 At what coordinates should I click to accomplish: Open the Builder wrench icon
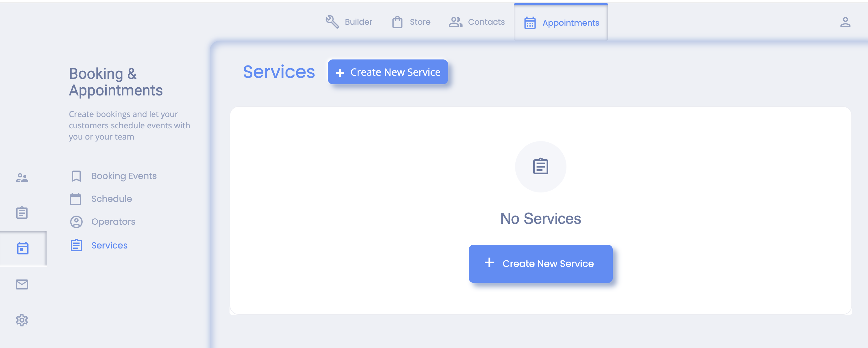(x=332, y=22)
